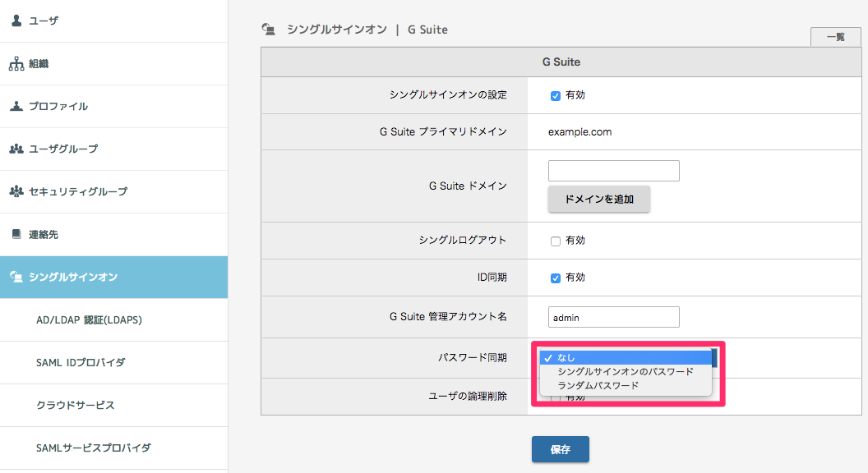The height and width of the screenshot is (473, 868).
Task: Click the G Suite table header
Action: (x=561, y=62)
